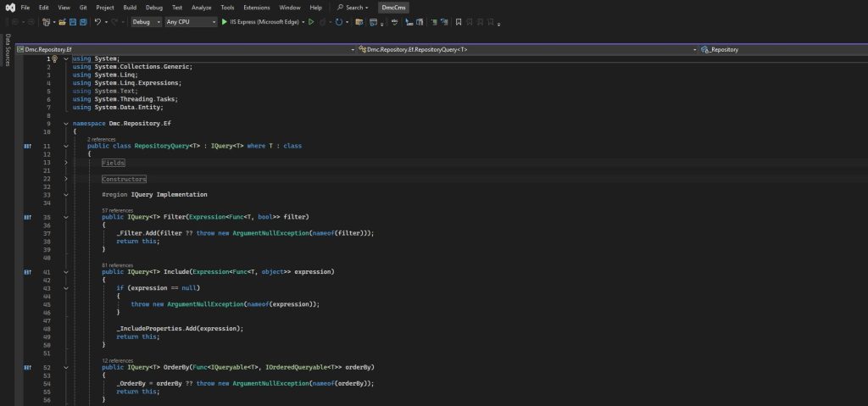
Task: Open the Any CPU platform dropdown
Action: point(191,22)
